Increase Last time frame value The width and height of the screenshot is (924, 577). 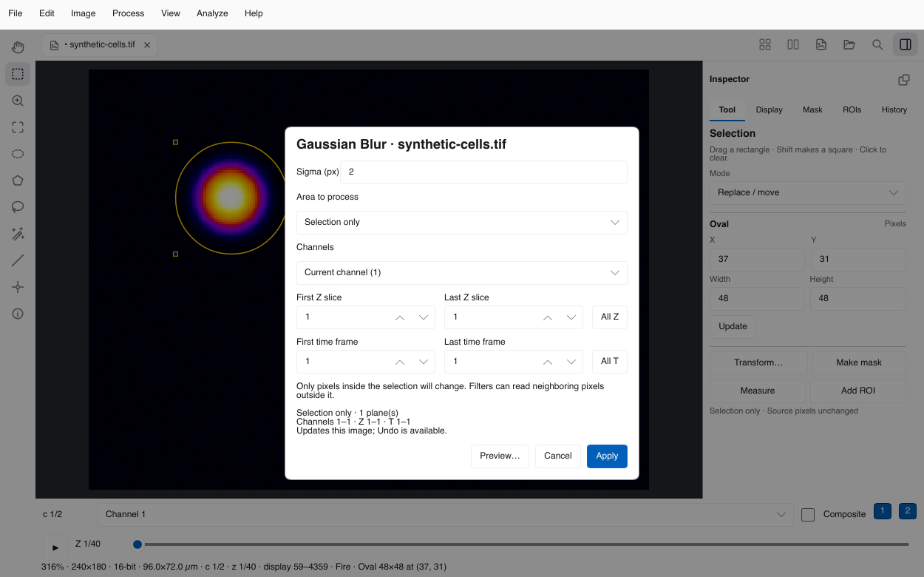coord(548,362)
